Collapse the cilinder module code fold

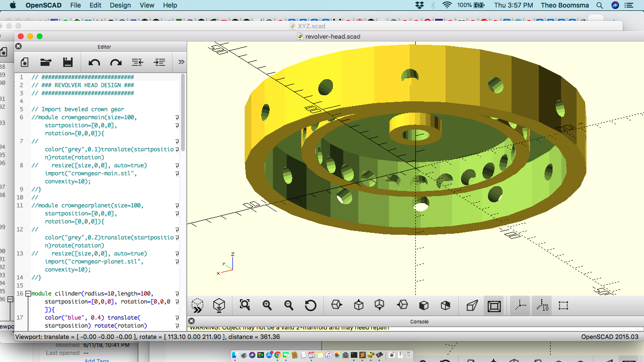tap(27, 293)
